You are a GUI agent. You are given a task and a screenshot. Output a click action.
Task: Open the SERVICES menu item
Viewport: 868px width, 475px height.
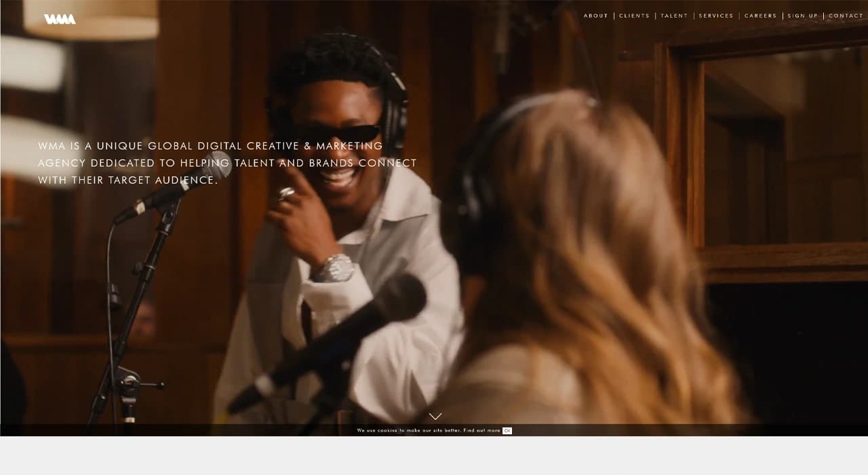click(x=716, y=16)
